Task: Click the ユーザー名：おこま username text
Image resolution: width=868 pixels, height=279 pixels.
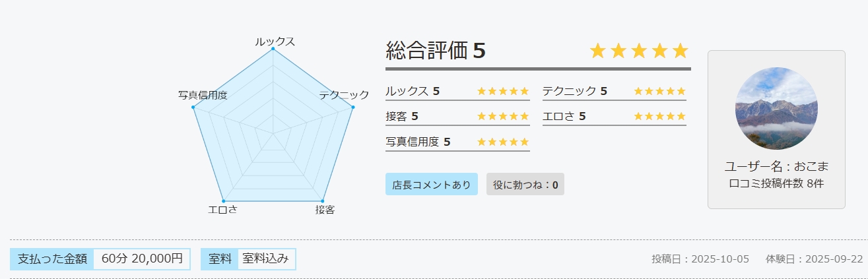Action: 776,166
